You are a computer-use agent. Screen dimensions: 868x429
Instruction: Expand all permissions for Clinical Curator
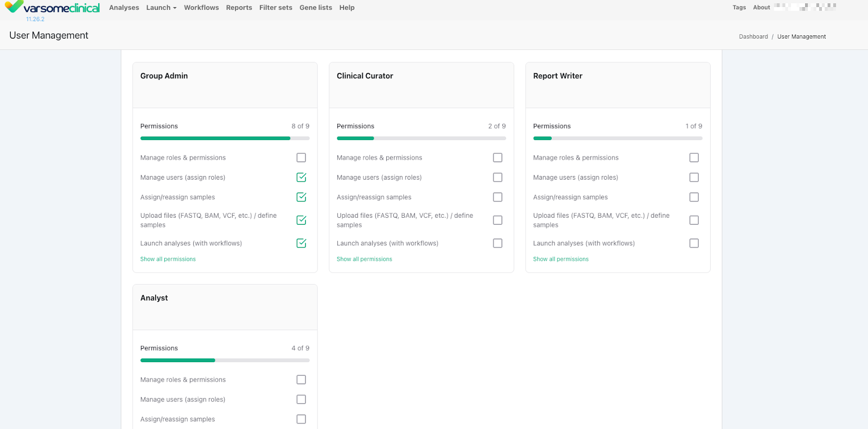364,259
